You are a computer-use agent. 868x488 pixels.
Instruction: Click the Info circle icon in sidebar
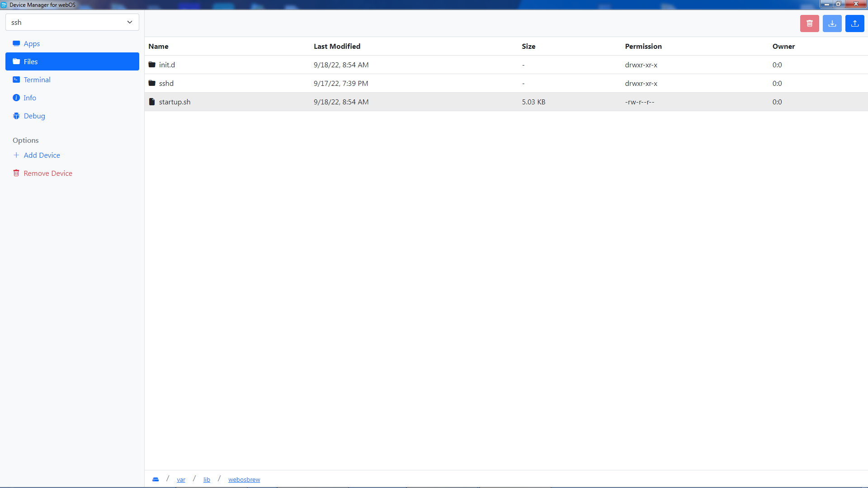coord(16,98)
